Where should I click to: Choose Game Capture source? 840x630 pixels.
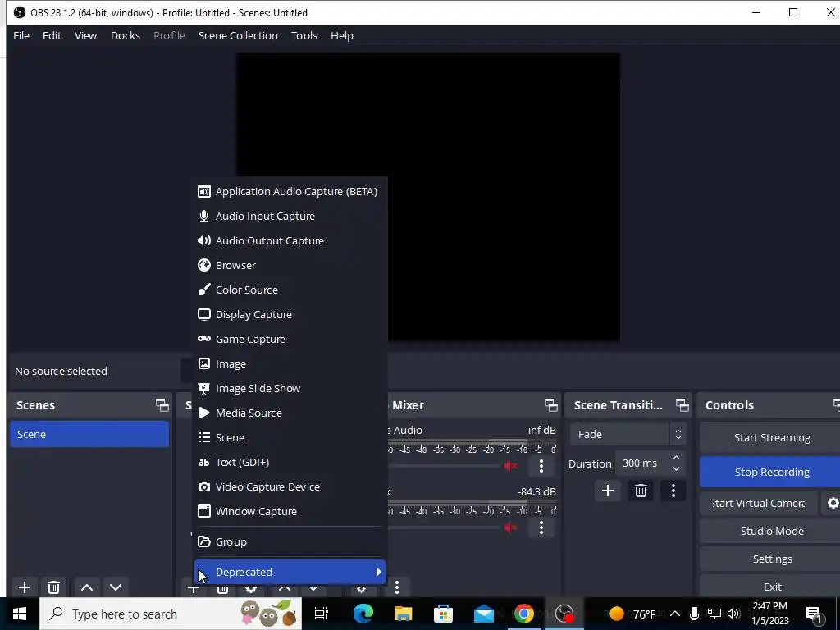290,339
